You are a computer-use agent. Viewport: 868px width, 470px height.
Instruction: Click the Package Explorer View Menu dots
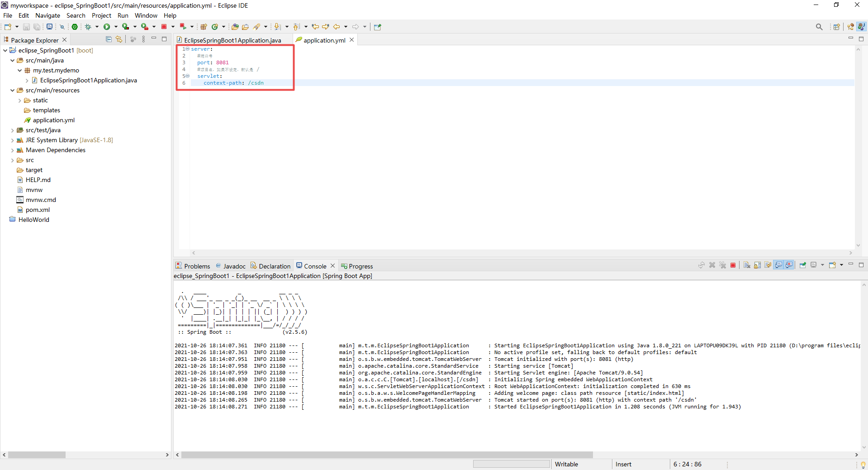coord(143,39)
